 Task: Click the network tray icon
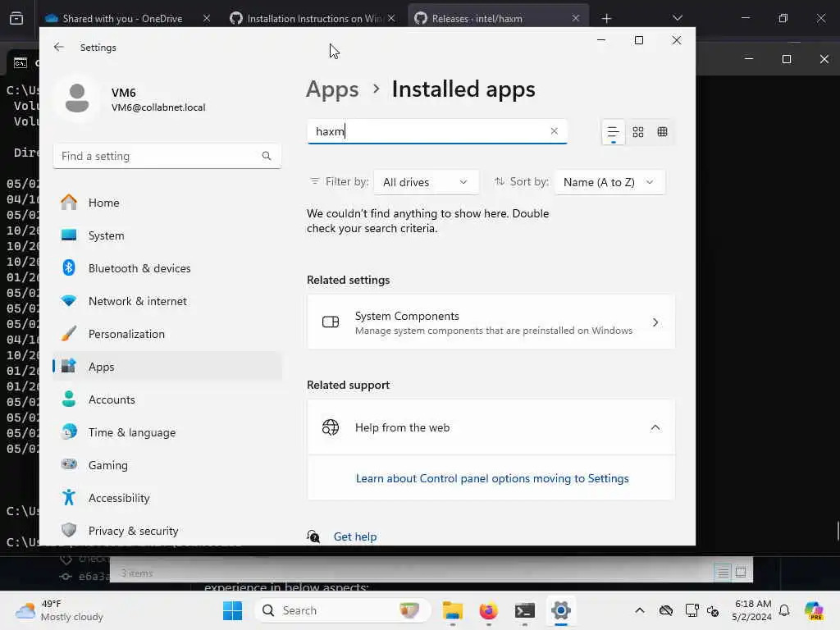tap(692, 610)
